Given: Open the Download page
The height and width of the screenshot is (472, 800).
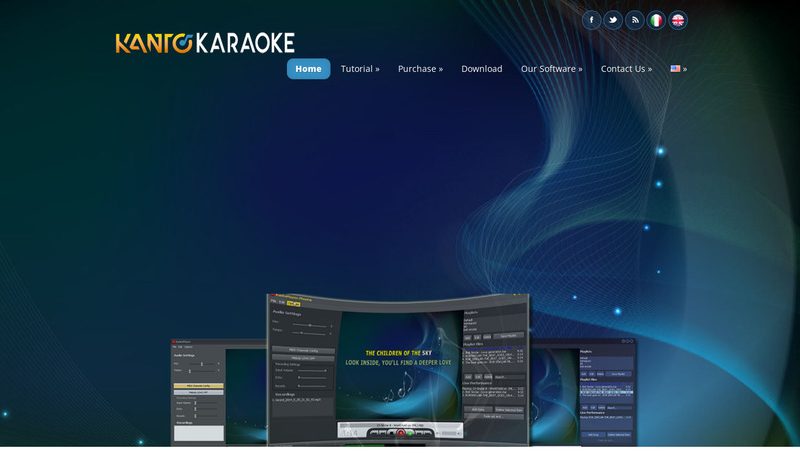Looking at the screenshot, I should [482, 69].
